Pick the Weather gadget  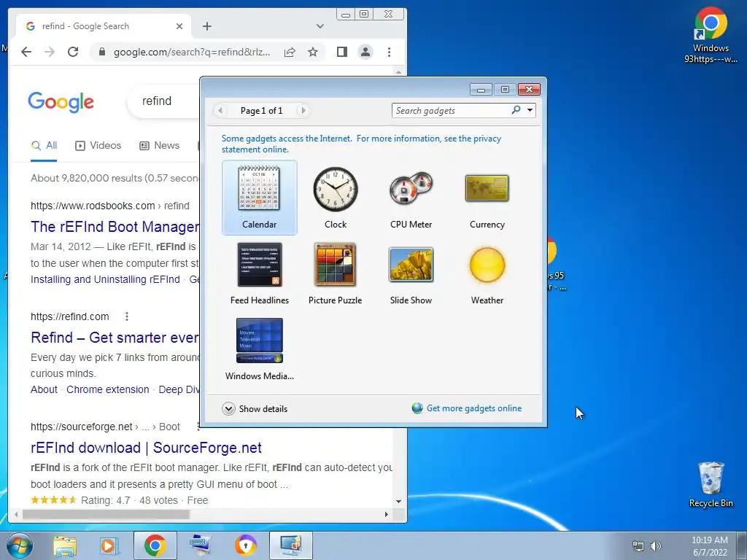(x=487, y=273)
